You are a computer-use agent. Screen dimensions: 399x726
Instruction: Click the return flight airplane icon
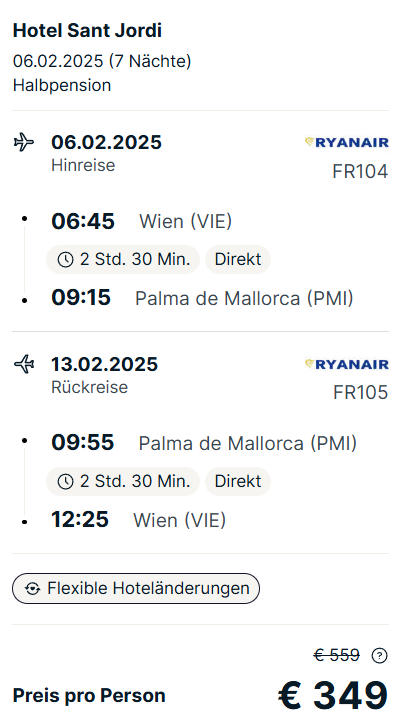pyautogui.click(x=24, y=364)
